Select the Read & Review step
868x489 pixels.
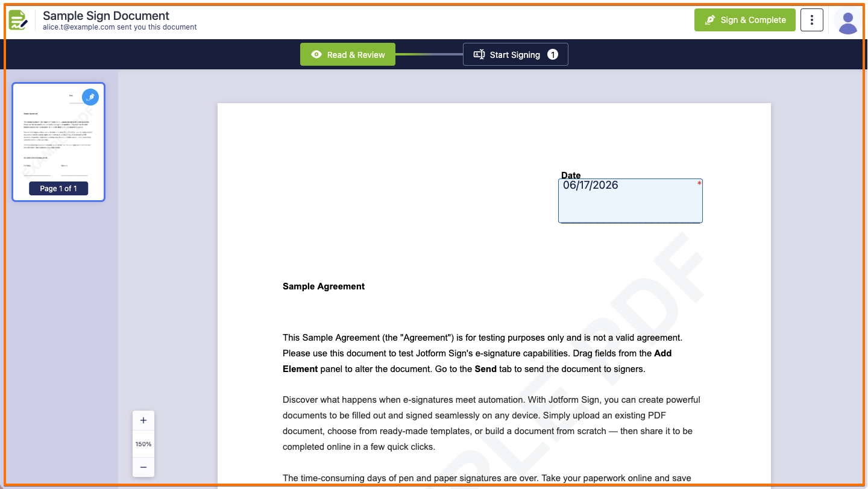pos(348,54)
